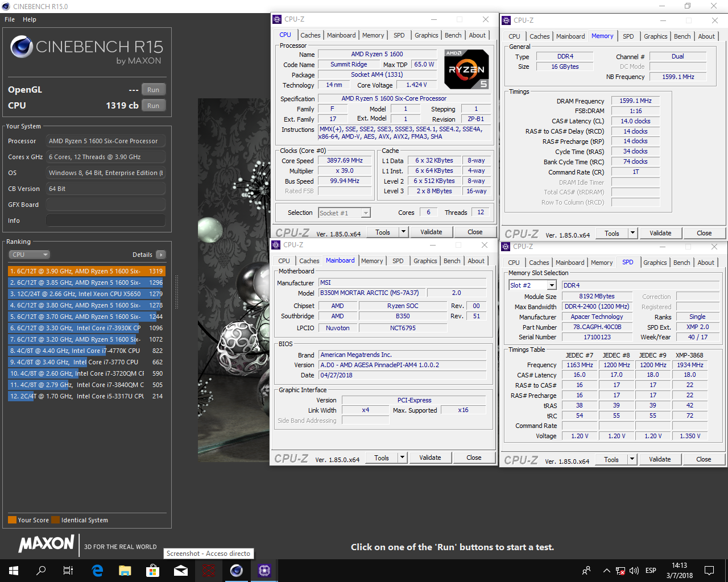
Task: Switch to Bench tab in CPU window
Action: click(453, 35)
